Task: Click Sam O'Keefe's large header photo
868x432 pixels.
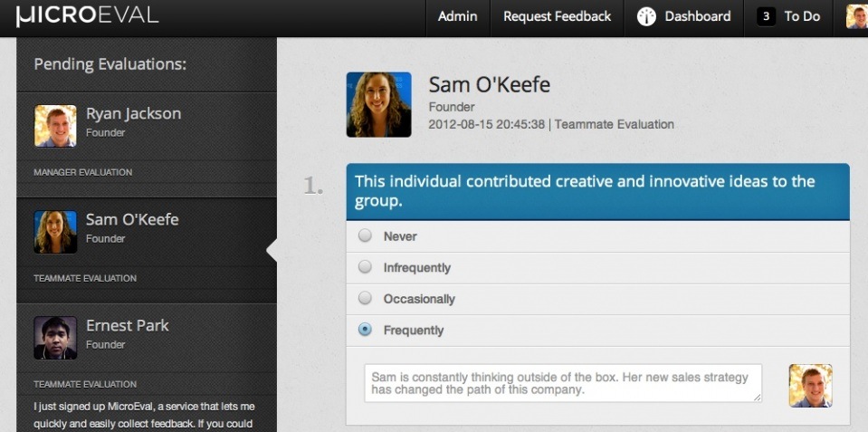Action: coord(378,105)
